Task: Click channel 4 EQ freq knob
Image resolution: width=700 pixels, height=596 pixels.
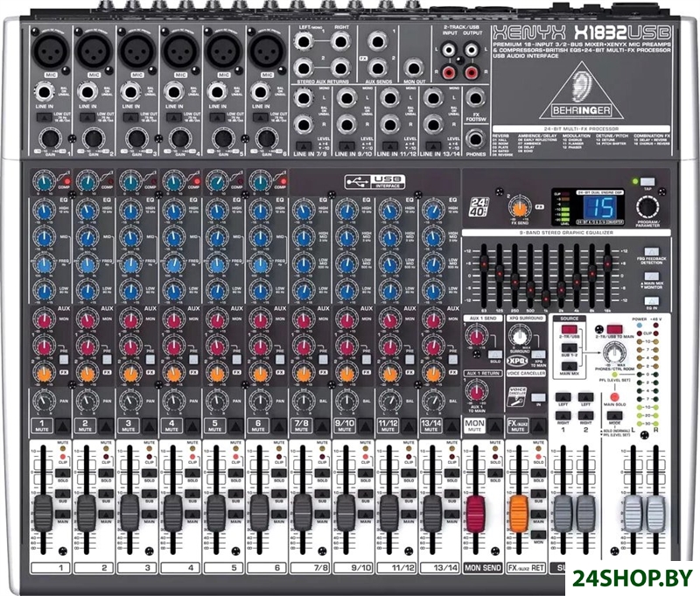Action: [173, 264]
